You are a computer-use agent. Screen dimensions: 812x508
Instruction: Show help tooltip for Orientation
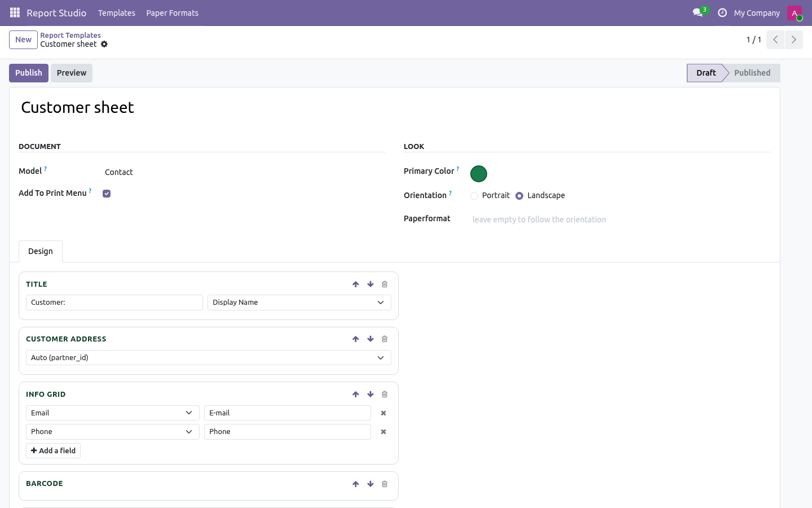click(x=450, y=193)
